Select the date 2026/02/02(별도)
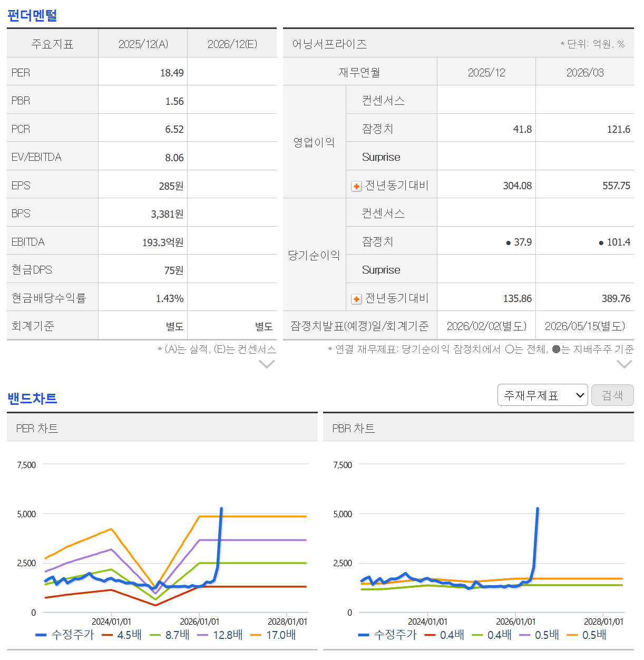 486,326
